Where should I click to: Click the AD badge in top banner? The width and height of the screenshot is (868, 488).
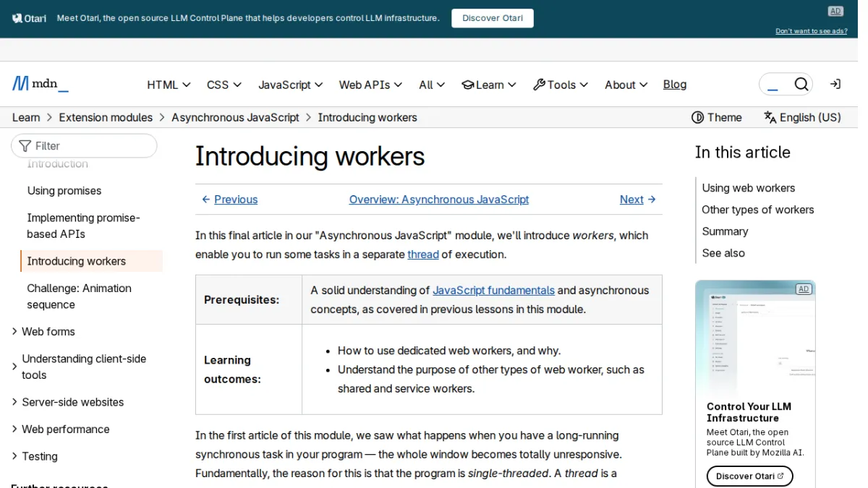pyautogui.click(x=835, y=11)
